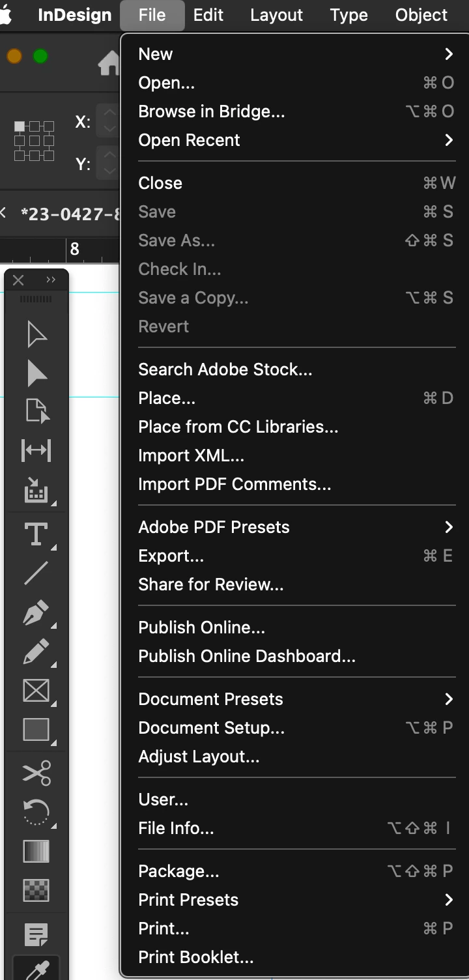Screen dimensions: 469x980
Task: Open the Type menu
Action: coord(348,15)
